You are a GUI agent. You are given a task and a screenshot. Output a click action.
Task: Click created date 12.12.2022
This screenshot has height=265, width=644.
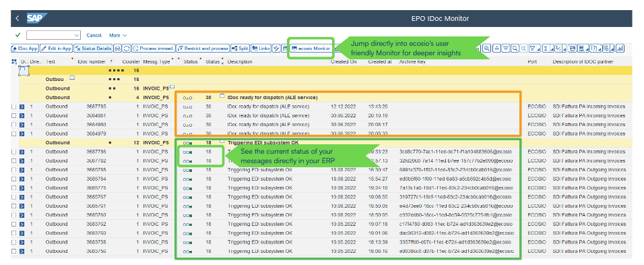pyautogui.click(x=344, y=107)
